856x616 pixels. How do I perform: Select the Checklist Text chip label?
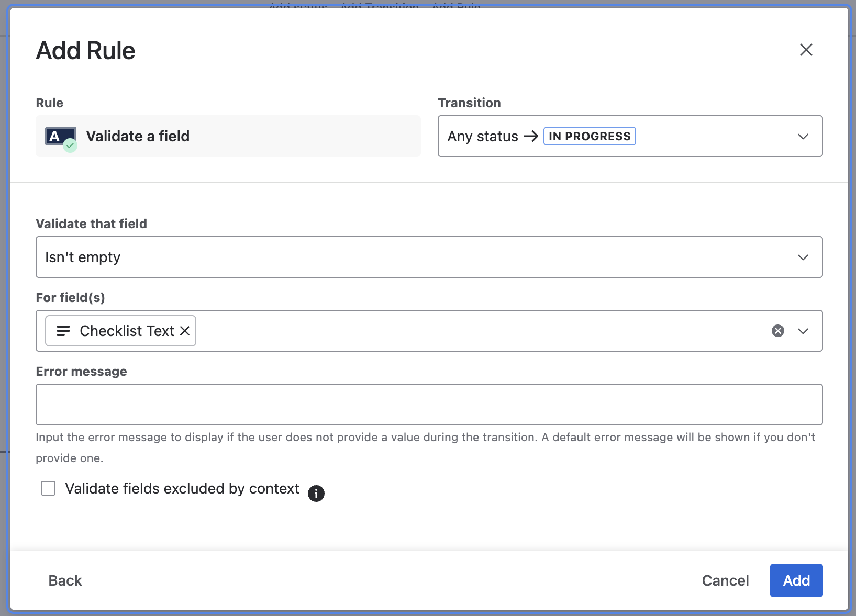(x=127, y=331)
